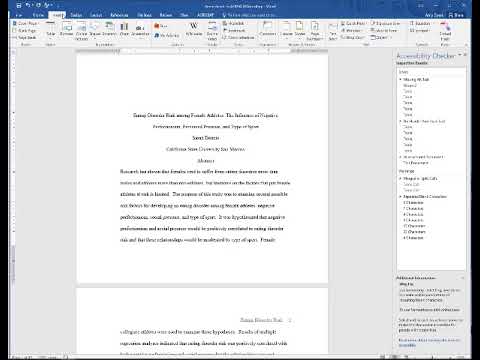Open the Symbol dropdown

[x=419, y=30]
